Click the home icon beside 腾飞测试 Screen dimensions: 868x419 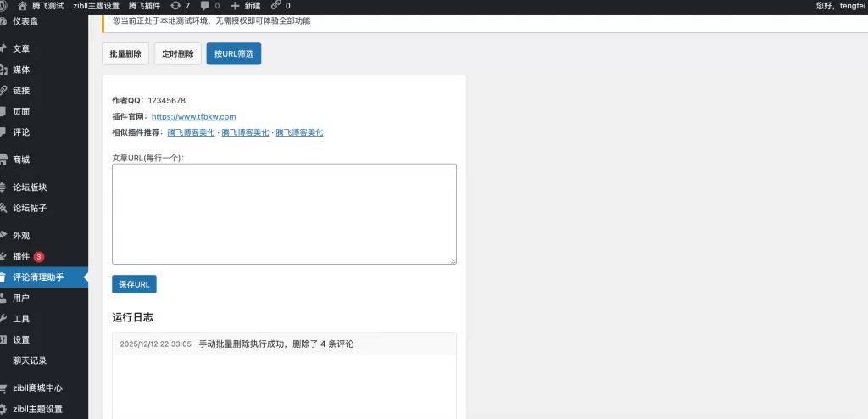tap(22, 6)
